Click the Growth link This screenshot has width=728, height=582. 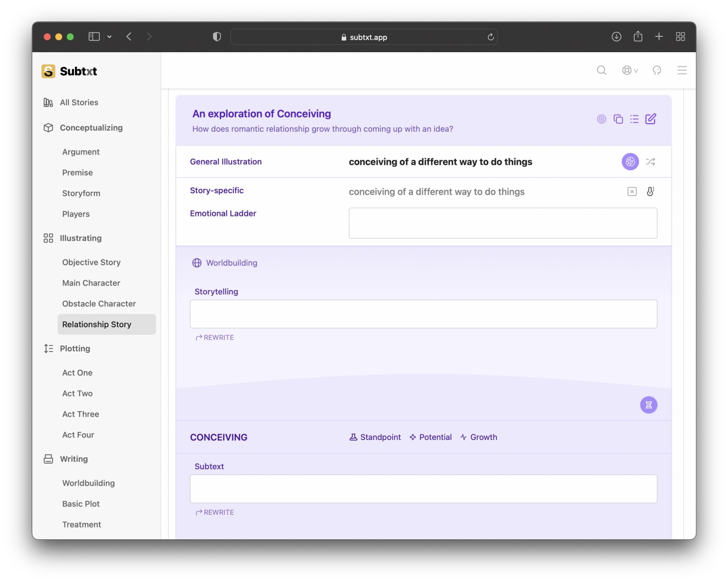tap(479, 437)
